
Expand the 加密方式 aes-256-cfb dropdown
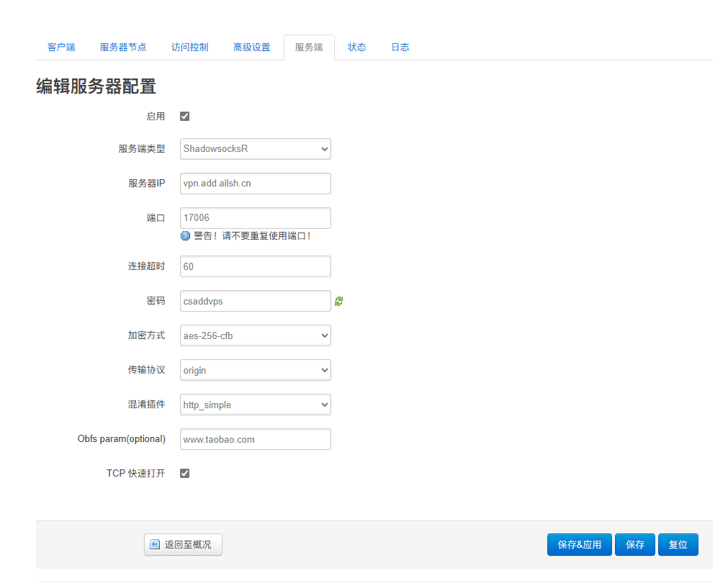(x=255, y=335)
